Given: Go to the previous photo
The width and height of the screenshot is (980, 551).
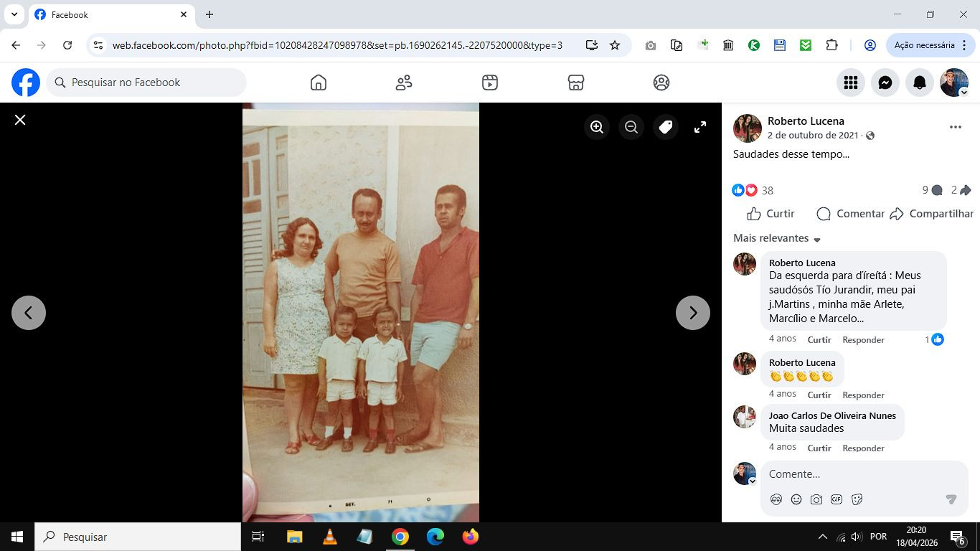Looking at the screenshot, I should coord(29,313).
